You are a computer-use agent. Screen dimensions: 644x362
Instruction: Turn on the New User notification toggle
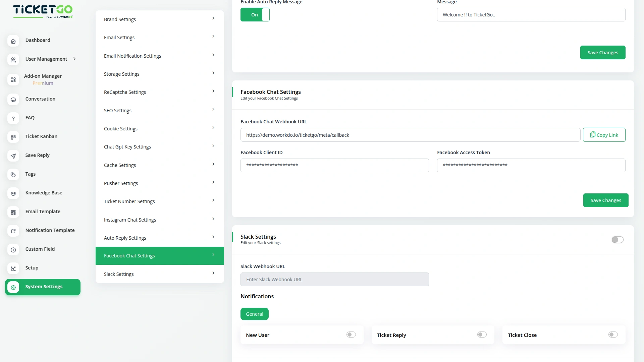point(351,335)
